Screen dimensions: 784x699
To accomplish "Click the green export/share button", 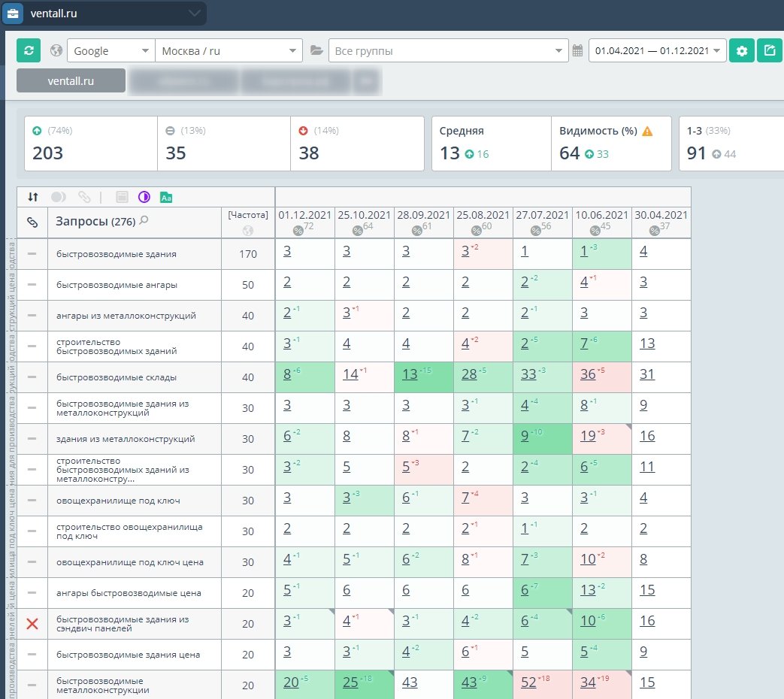I will (x=769, y=51).
